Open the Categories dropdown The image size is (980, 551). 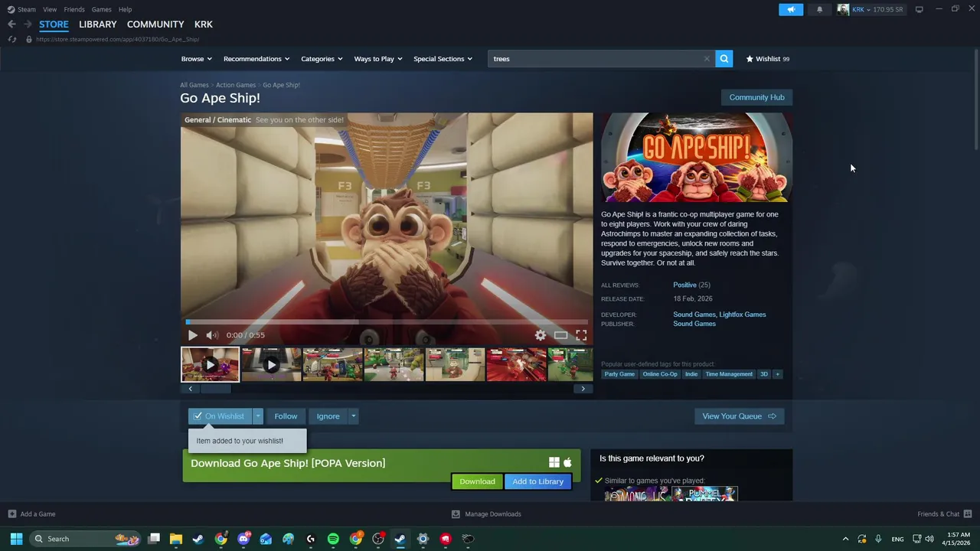[322, 59]
